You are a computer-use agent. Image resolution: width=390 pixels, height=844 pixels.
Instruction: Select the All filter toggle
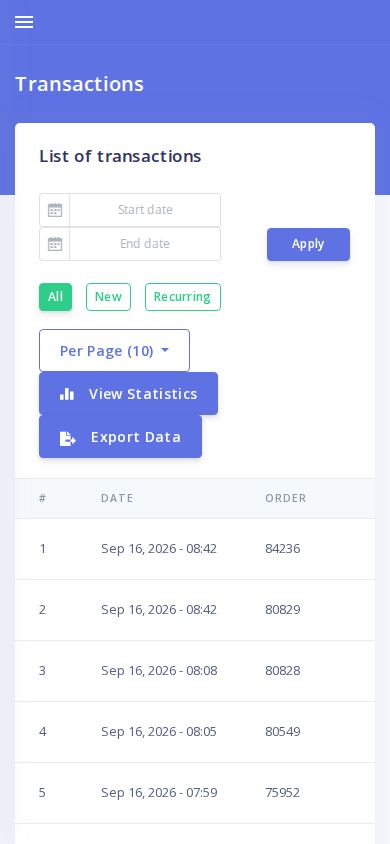55,297
